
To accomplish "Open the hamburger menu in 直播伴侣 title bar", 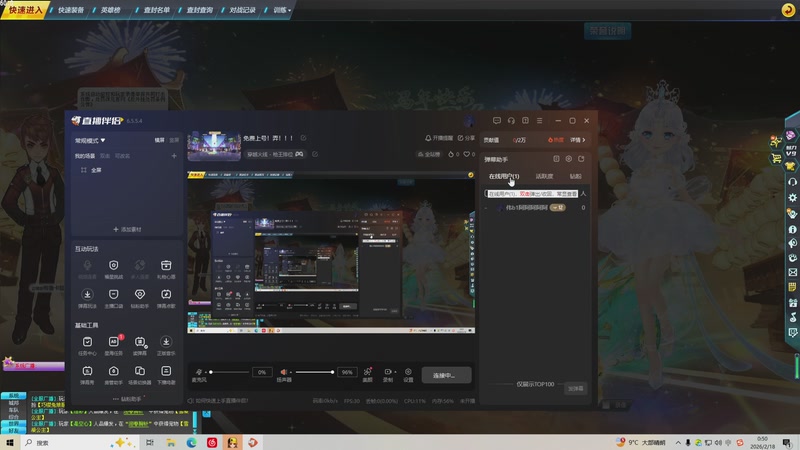I will coord(539,121).
